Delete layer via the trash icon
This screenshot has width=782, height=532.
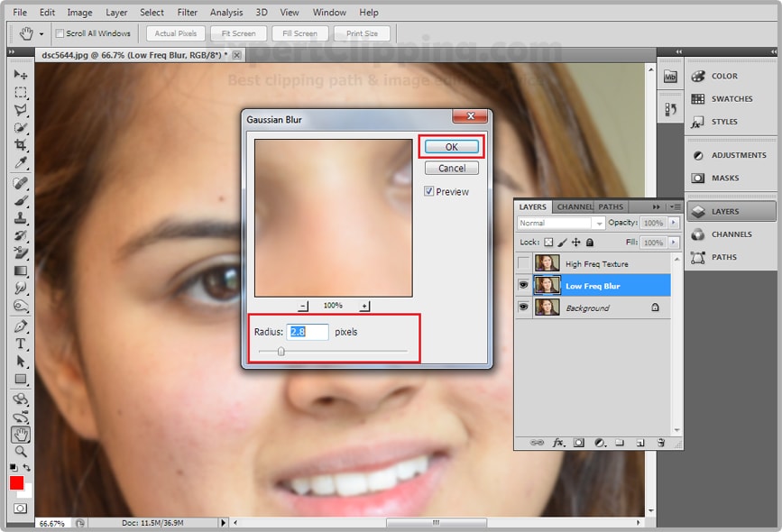pyautogui.click(x=659, y=441)
